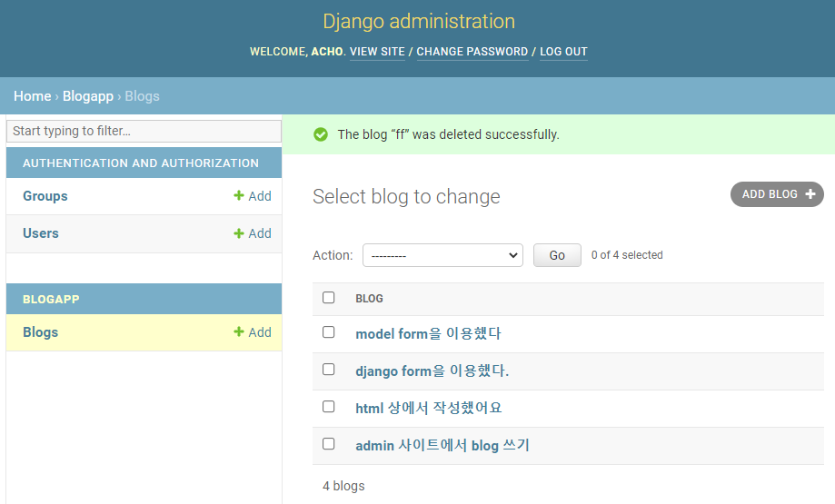Click the ADD BLOG button
Image resolution: width=835 pixels, height=504 pixels.
coord(777,194)
